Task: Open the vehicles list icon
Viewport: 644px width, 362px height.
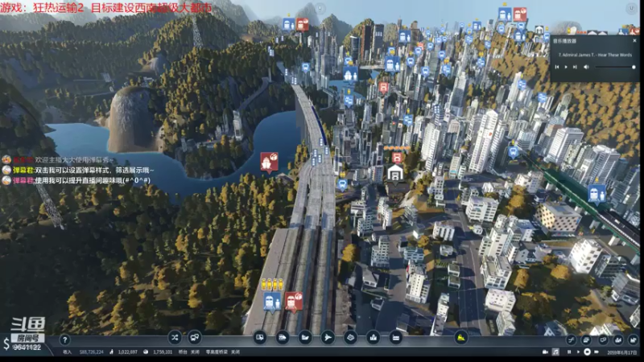Action: coord(587,339)
